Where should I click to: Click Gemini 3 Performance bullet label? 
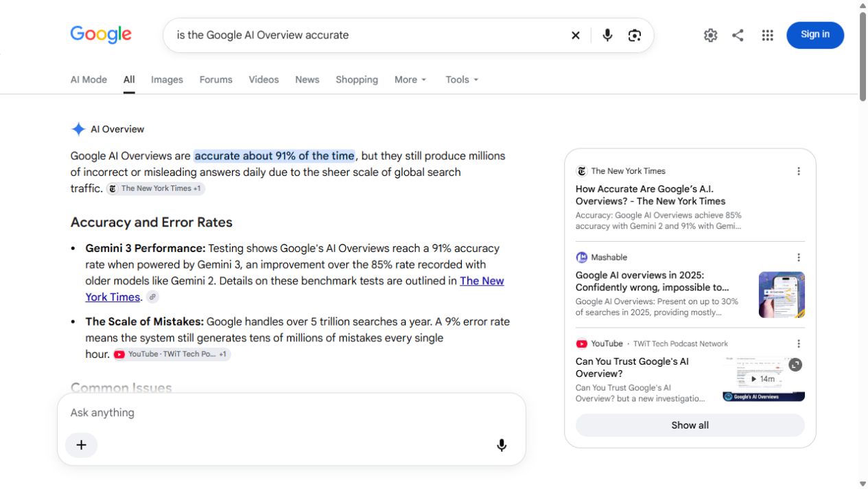point(145,249)
